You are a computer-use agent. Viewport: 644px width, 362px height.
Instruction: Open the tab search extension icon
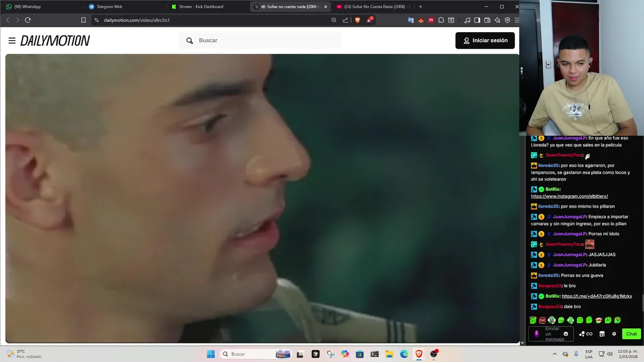(451, 20)
